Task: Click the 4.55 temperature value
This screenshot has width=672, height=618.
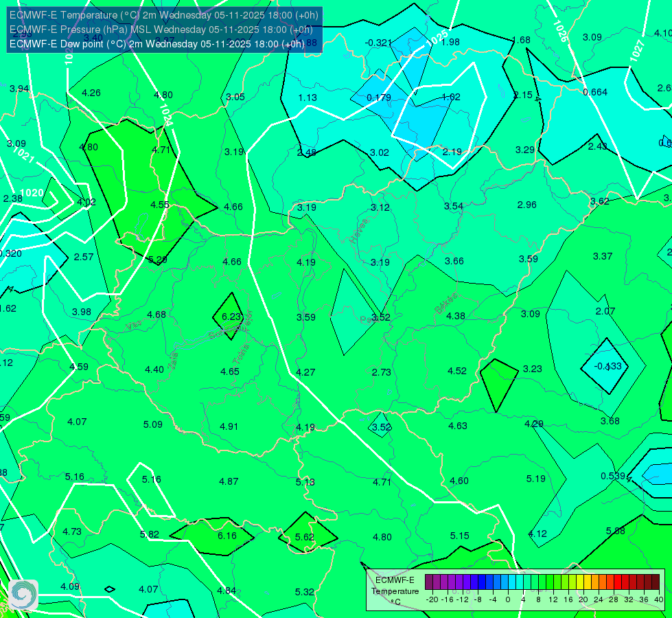Action: click(x=160, y=205)
